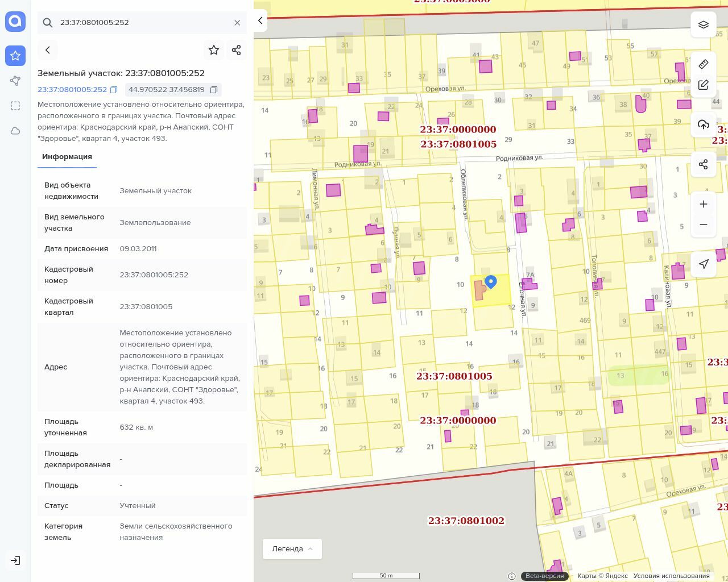Clear the search query
This screenshot has width=728, height=582.
coord(237,23)
